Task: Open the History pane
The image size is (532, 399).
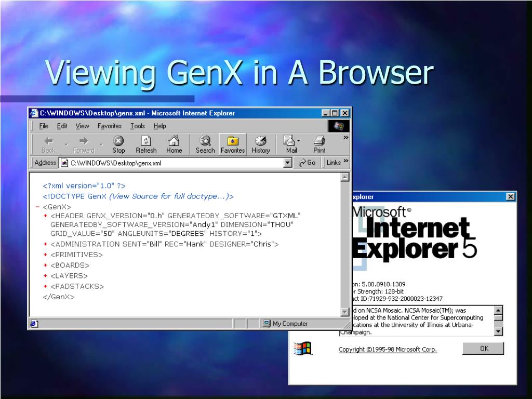Action: [261, 144]
